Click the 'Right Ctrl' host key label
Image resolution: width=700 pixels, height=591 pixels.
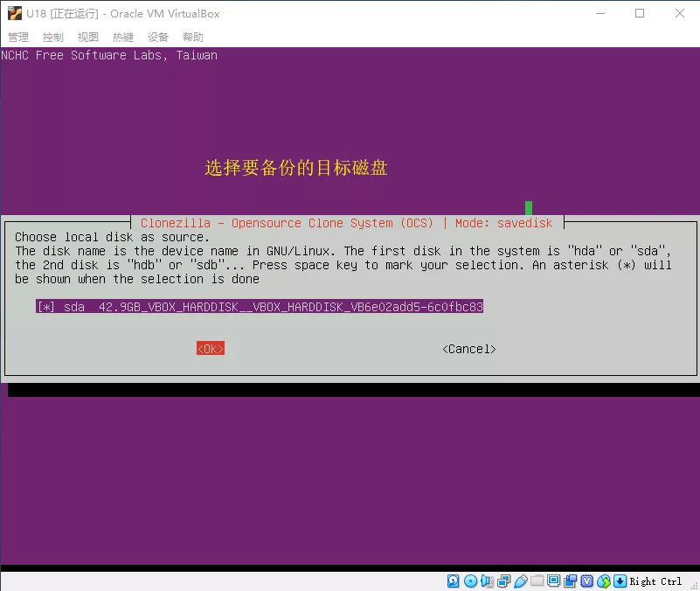click(x=655, y=581)
